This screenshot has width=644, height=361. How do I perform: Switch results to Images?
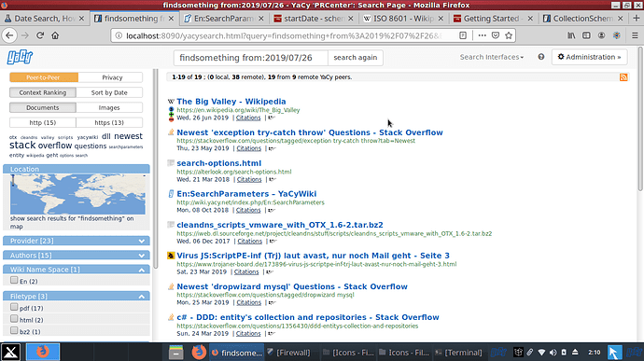pyautogui.click(x=109, y=107)
